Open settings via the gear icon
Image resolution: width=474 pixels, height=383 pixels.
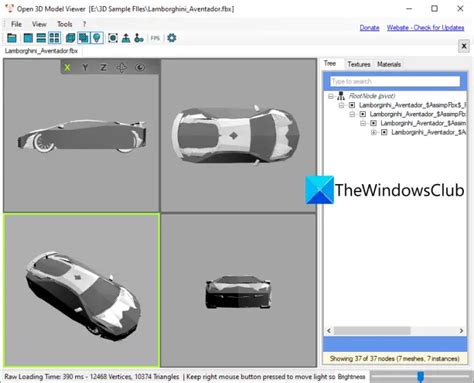click(x=172, y=38)
